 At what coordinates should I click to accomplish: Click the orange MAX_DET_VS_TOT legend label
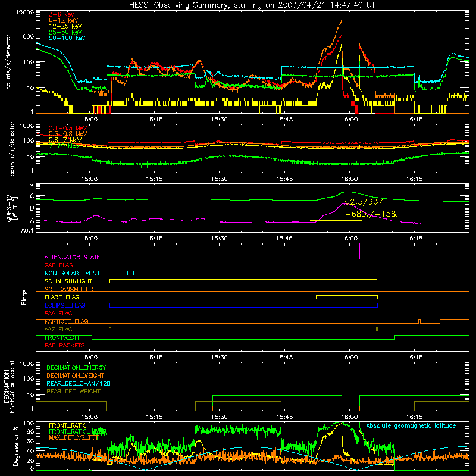click(x=73, y=437)
